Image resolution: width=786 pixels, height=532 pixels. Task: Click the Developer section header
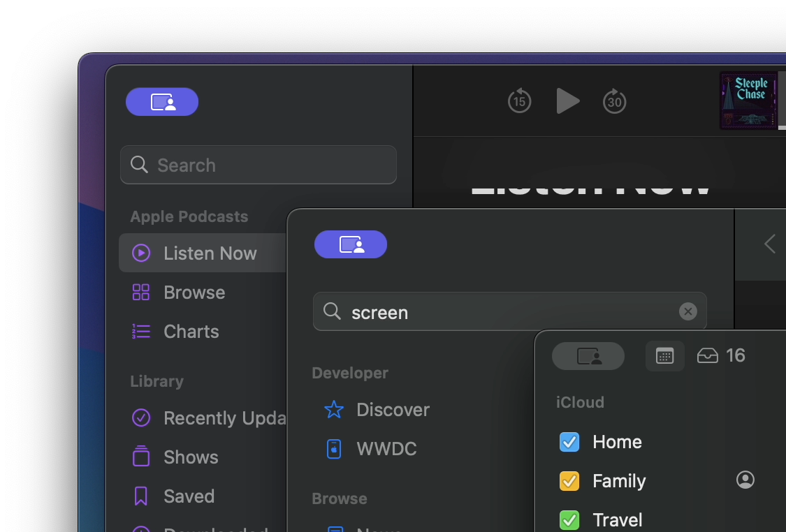[x=350, y=373]
